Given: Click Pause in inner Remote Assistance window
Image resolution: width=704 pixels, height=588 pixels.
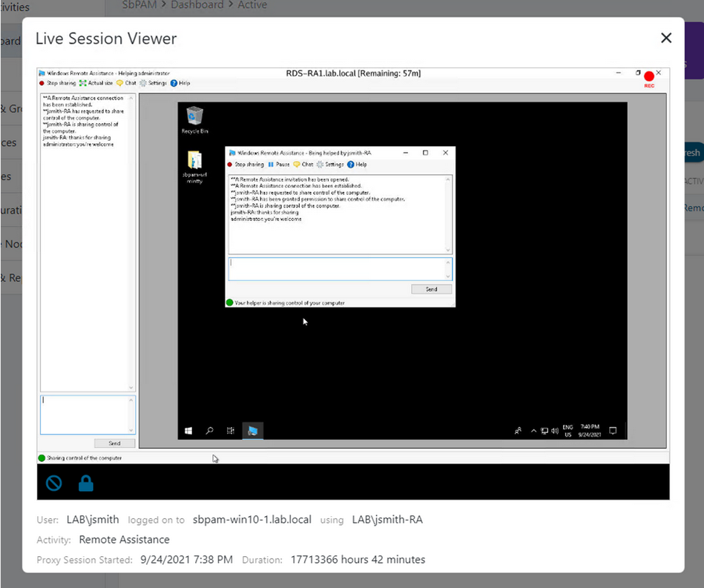Looking at the screenshot, I should [278, 164].
